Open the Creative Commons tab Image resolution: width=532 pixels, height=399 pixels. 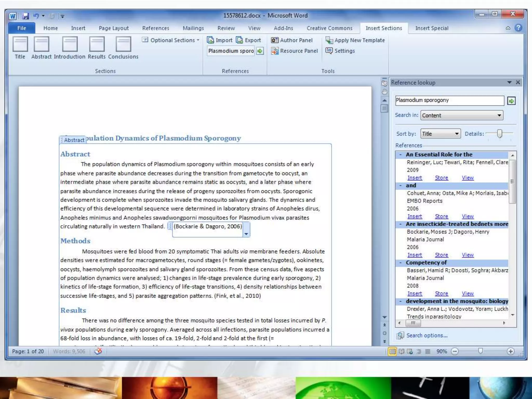click(x=329, y=28)
